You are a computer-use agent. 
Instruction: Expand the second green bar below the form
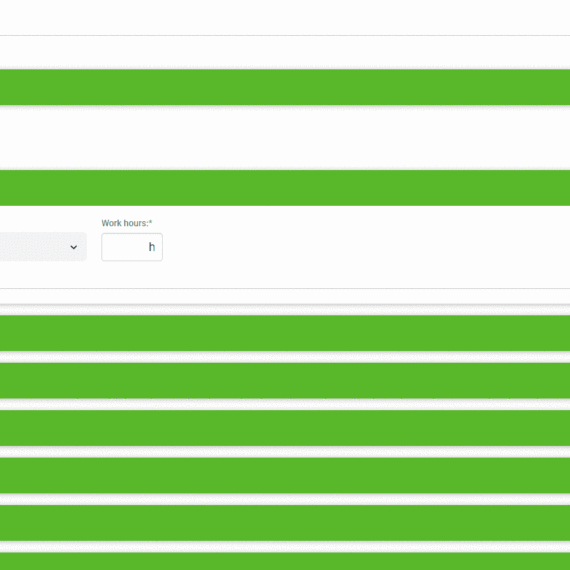285,381
